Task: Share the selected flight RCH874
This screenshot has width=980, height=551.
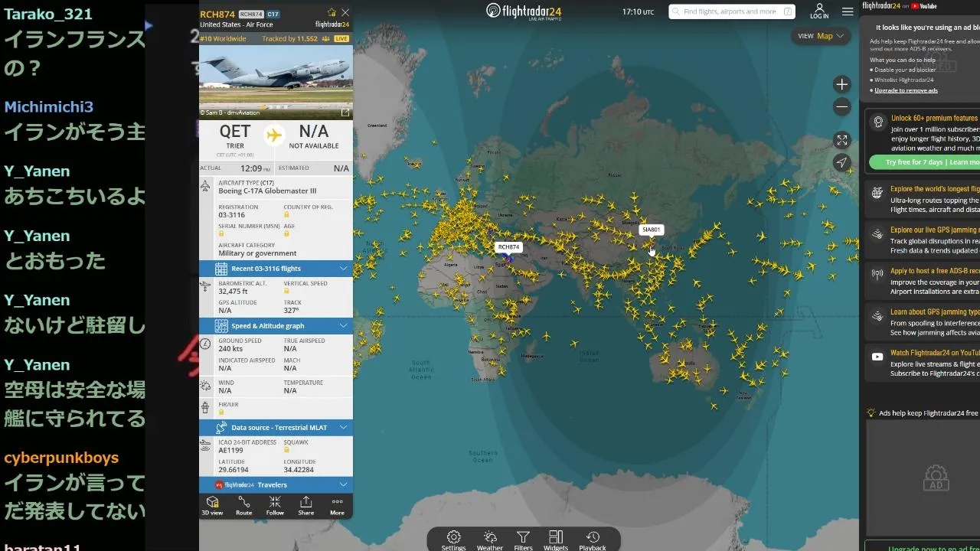Action: tap(305, 506)
